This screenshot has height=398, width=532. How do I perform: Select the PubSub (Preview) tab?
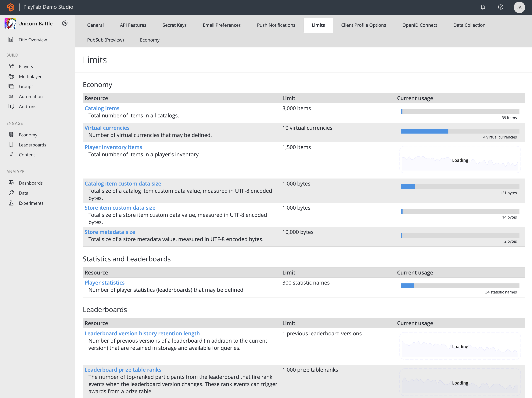[105, 40]
